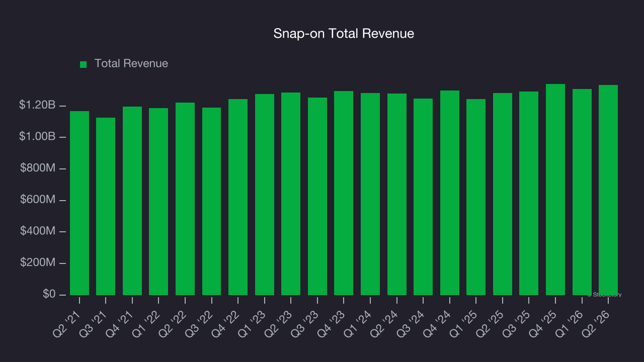
Task: Click the green Total Revenue legend swatch
Action: pyautogui.click(x=84, y=64)
